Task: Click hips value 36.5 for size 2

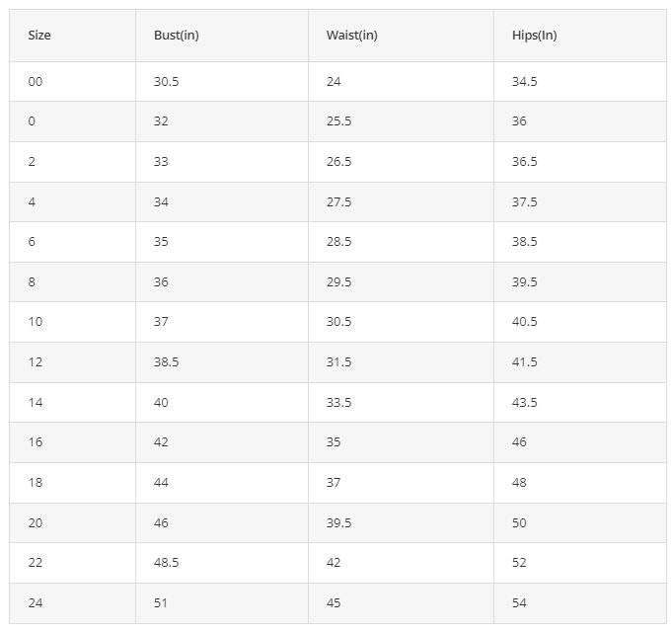Action: pos(525,162)
